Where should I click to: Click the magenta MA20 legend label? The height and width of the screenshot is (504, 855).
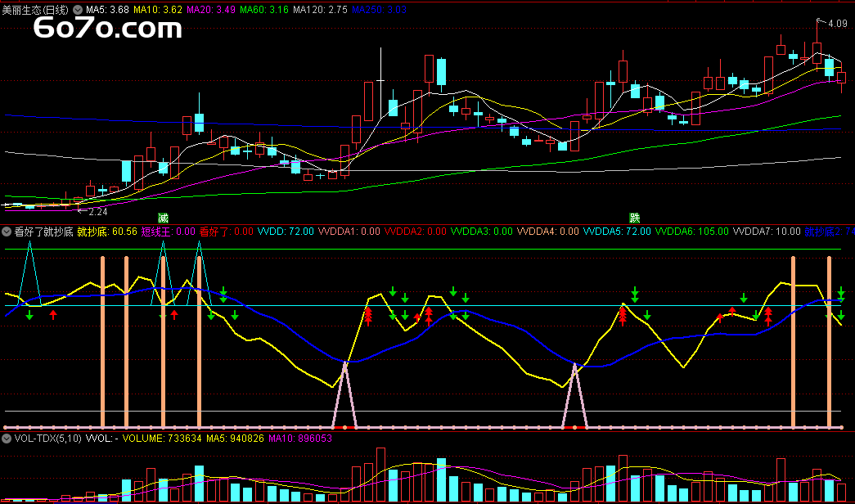click(x=211, y=9)
